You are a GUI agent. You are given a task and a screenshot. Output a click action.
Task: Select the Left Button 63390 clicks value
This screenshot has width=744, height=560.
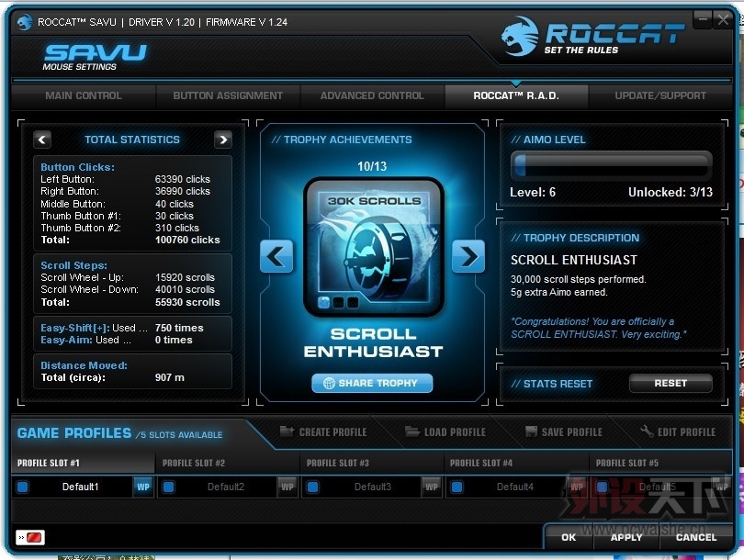(x=182, y=179)
